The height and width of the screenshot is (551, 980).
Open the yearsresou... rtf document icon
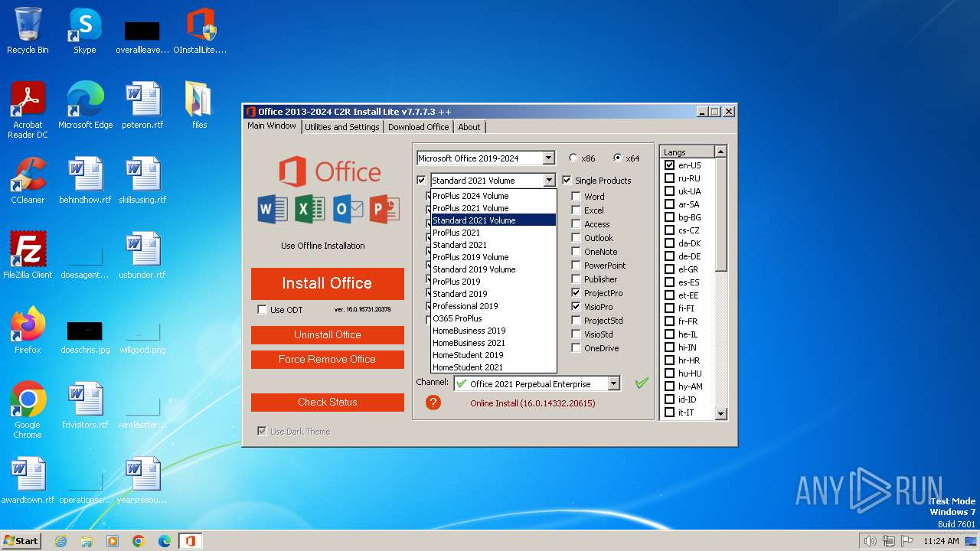[142, 481]
